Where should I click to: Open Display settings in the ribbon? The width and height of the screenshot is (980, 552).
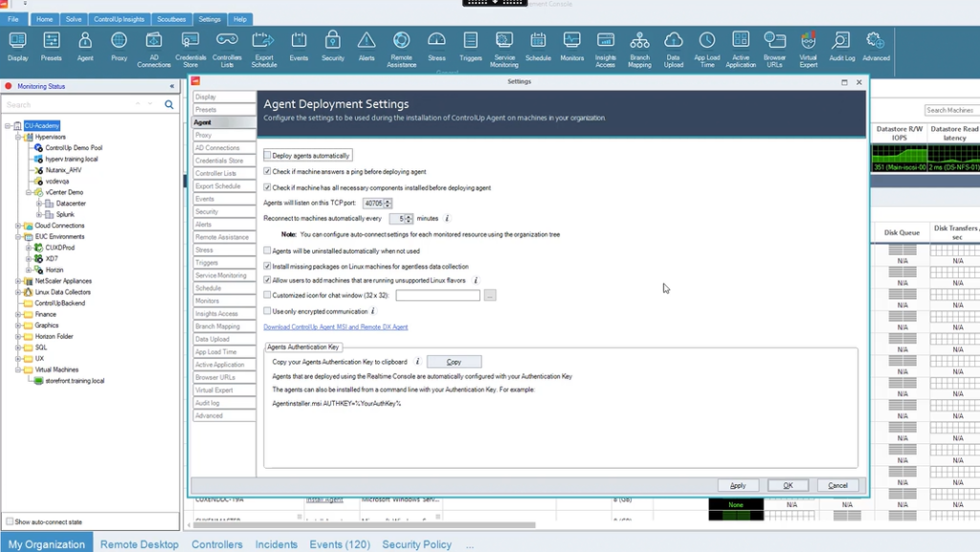point(17,47)
